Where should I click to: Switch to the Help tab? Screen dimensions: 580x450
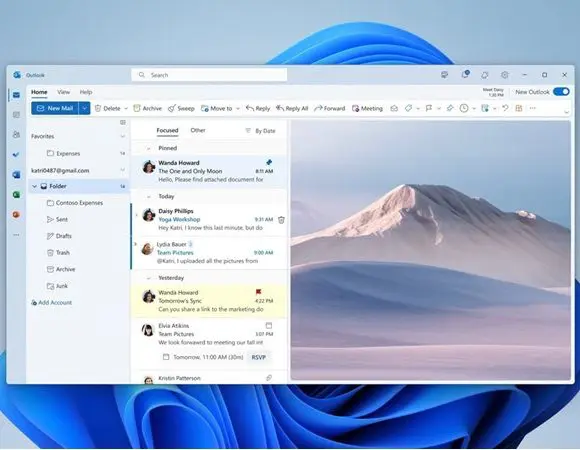86,92
